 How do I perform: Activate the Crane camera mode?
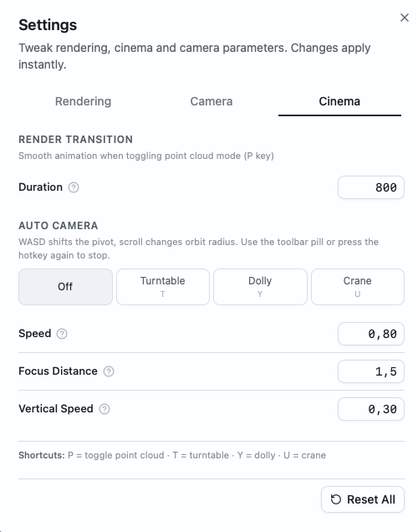point(358,287)
